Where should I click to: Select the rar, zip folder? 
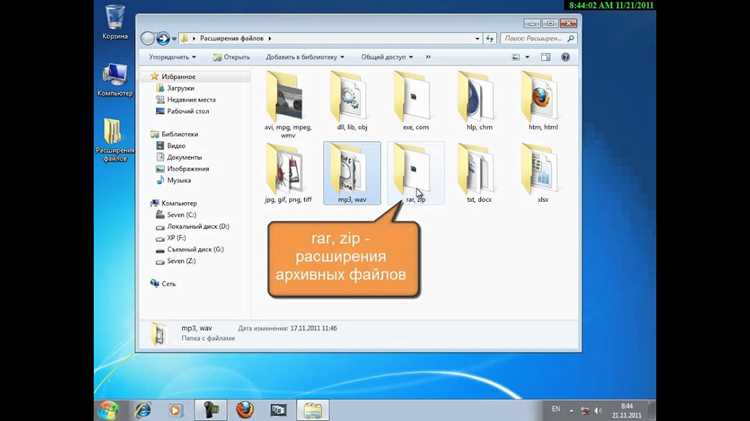pos(416,173)
